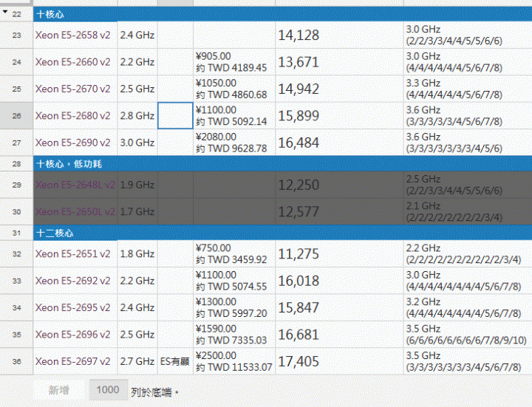The image size is (532, 407).
Task: Open the Xeon E5-2680 v2 link
Action: (73, 116)
